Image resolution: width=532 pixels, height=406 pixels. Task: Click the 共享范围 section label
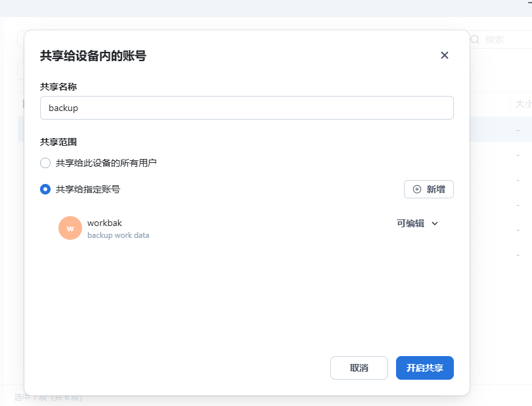point(58,141)
